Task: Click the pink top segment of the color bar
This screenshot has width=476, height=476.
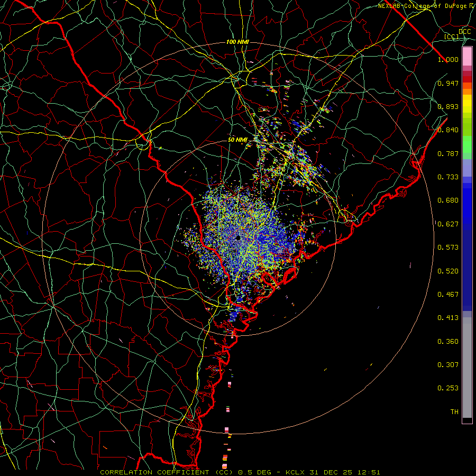Action: point(467,57)
